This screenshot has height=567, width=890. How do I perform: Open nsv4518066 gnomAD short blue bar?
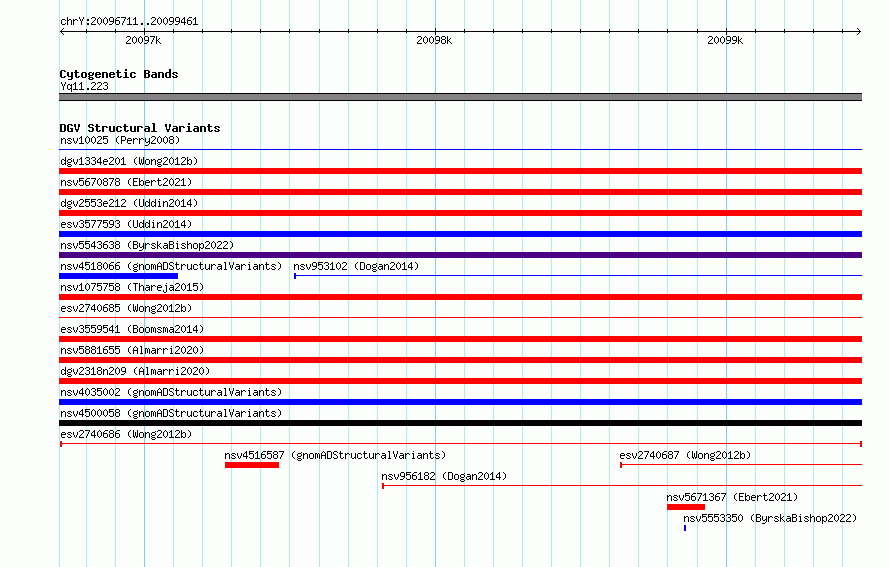pos(119,276)
